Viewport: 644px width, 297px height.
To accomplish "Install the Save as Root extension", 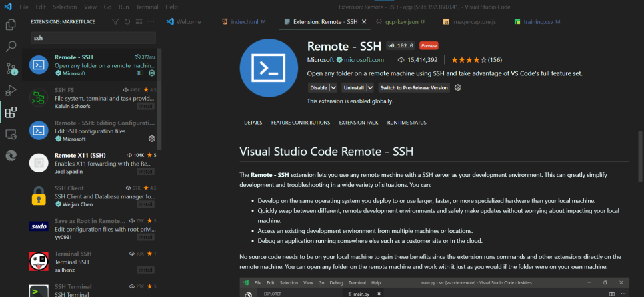I will [146, 237].
